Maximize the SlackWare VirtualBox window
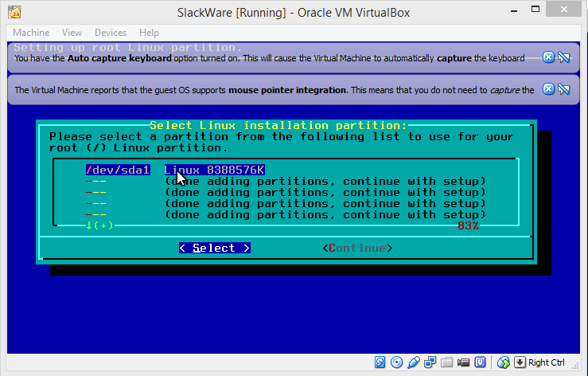The image size is (588, 376). tap(535, 10)
